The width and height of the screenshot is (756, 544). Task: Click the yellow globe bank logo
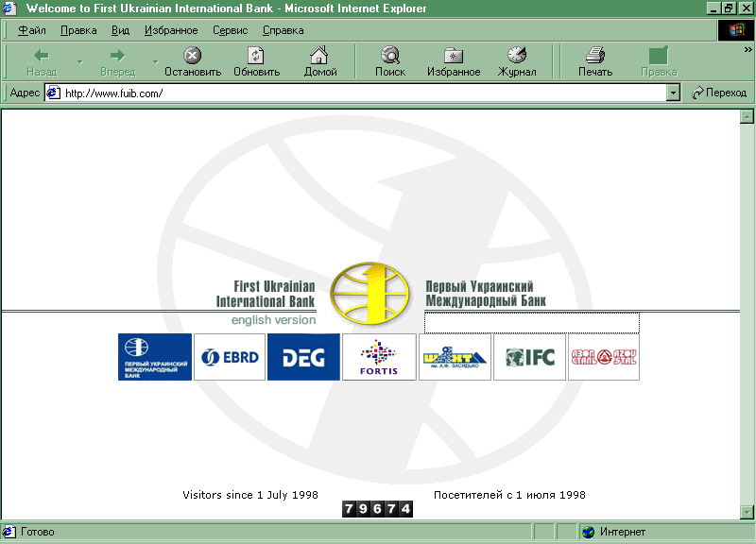(x=369, y=294)
